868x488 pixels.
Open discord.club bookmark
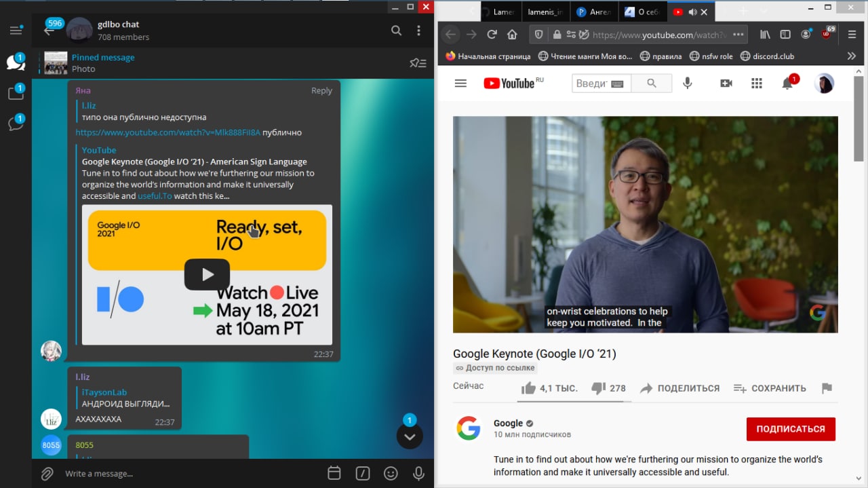tap(768, 56)
